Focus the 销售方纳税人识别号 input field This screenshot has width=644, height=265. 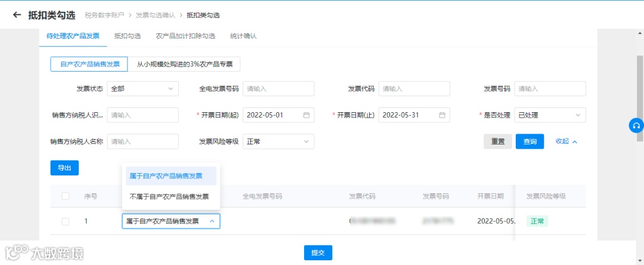tap(143, 115)
